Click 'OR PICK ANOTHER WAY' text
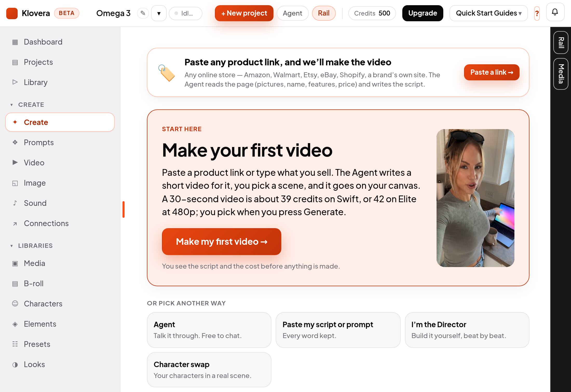The image size is (571, 392). point(186,303)
